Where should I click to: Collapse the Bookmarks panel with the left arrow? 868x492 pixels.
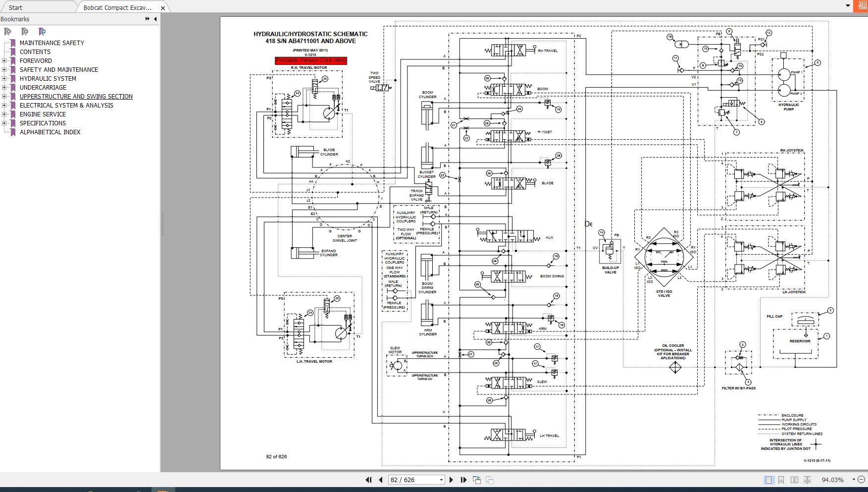(155, 19)
